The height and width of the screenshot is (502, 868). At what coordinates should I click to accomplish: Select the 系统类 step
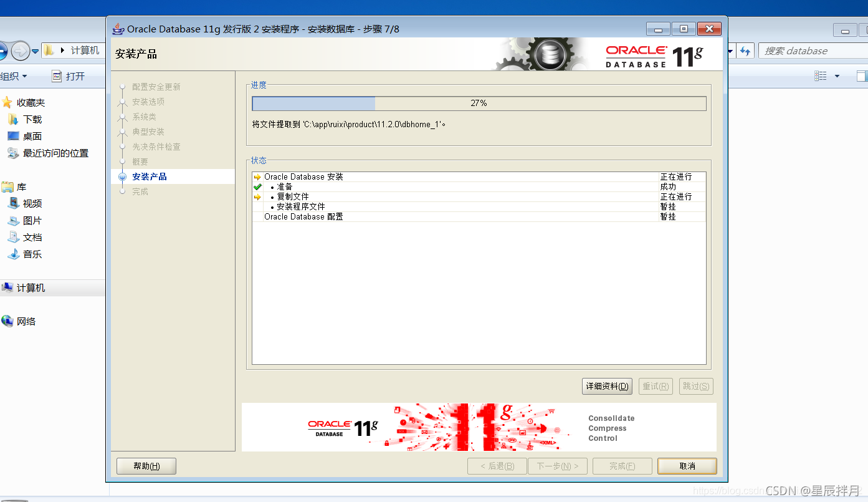click(x=144, y=117)
